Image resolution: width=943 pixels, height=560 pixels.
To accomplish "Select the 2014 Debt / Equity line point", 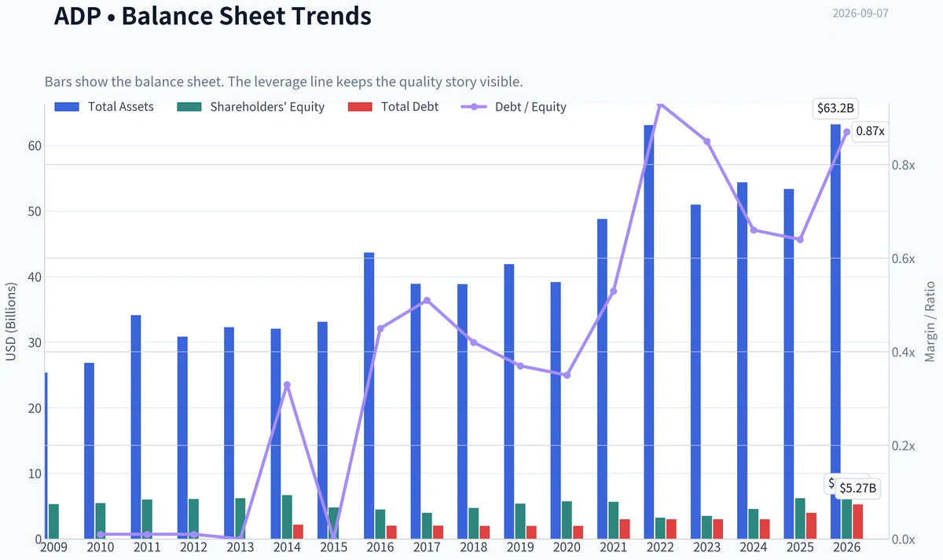I will click(287, 385).
